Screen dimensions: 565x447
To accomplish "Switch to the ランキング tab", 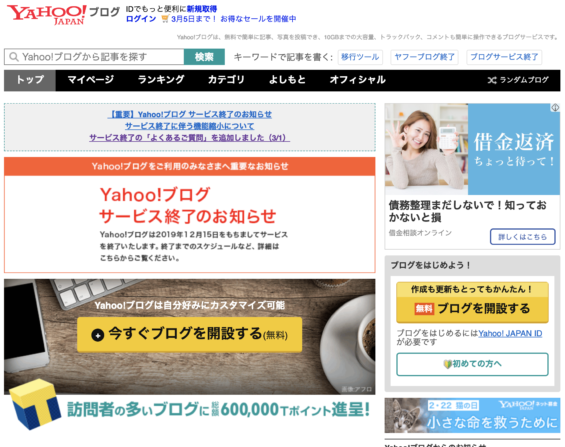I will click(161, 80).
